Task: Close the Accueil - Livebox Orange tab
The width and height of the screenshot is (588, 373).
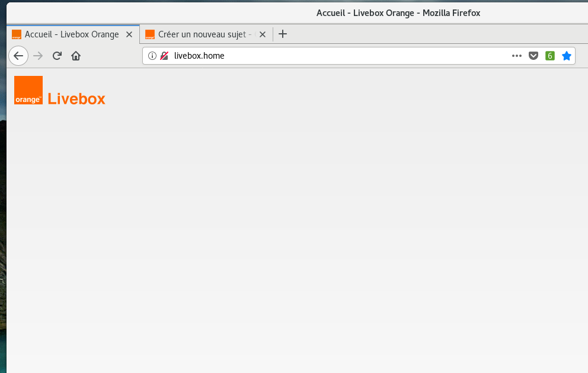Action: click(129, 34)
